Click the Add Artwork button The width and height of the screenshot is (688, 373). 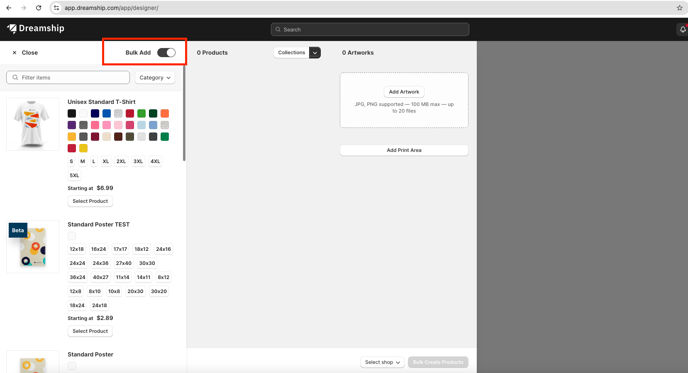(404, 92)
